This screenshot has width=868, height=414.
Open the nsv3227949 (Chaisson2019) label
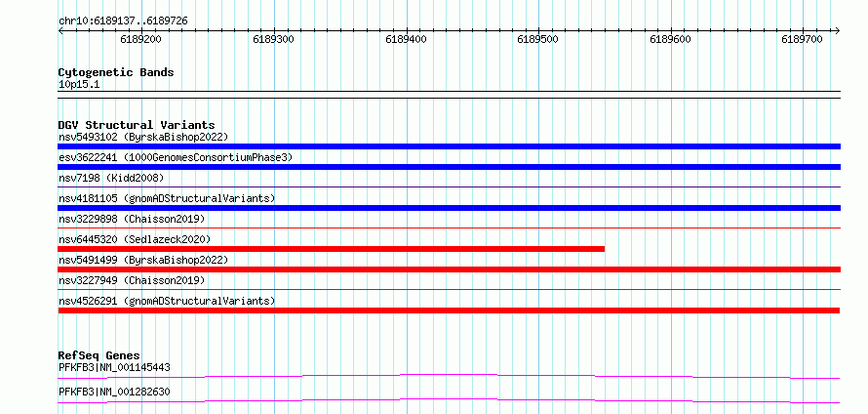coord(132,280)
